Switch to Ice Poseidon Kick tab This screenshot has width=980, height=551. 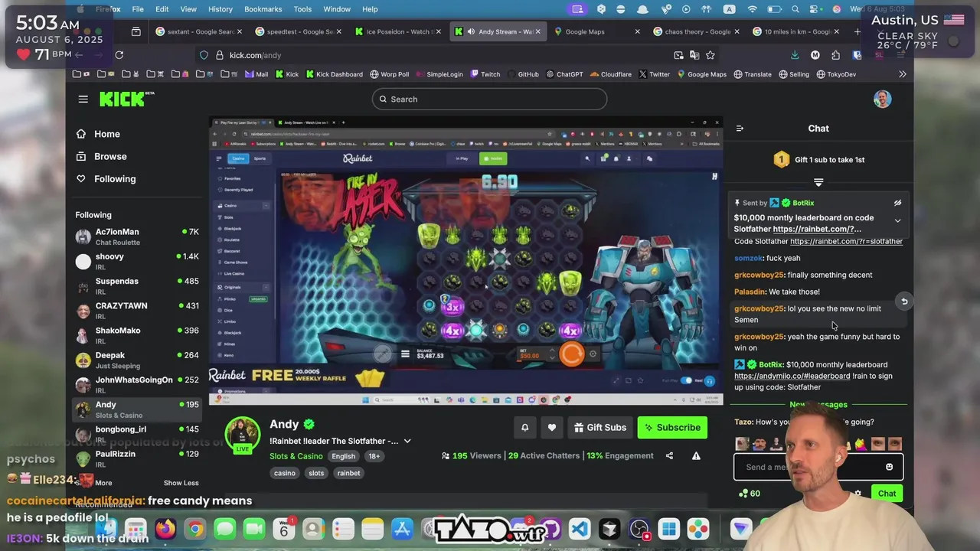point(399,32)
